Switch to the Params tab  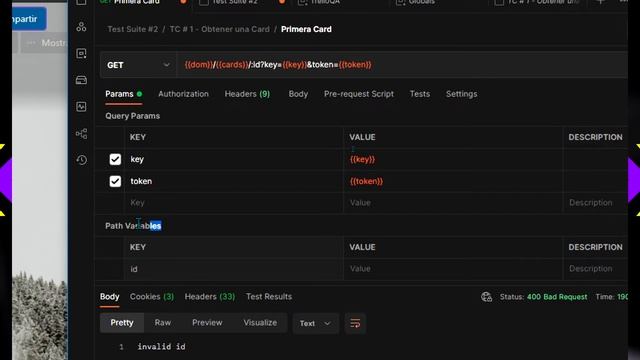(x=124, y=94)
